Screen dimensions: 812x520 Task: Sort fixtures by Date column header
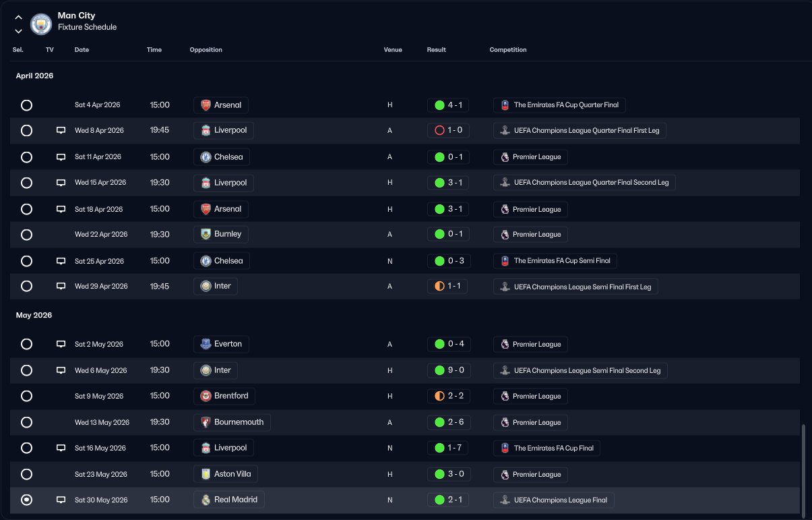tap(82, 50)
